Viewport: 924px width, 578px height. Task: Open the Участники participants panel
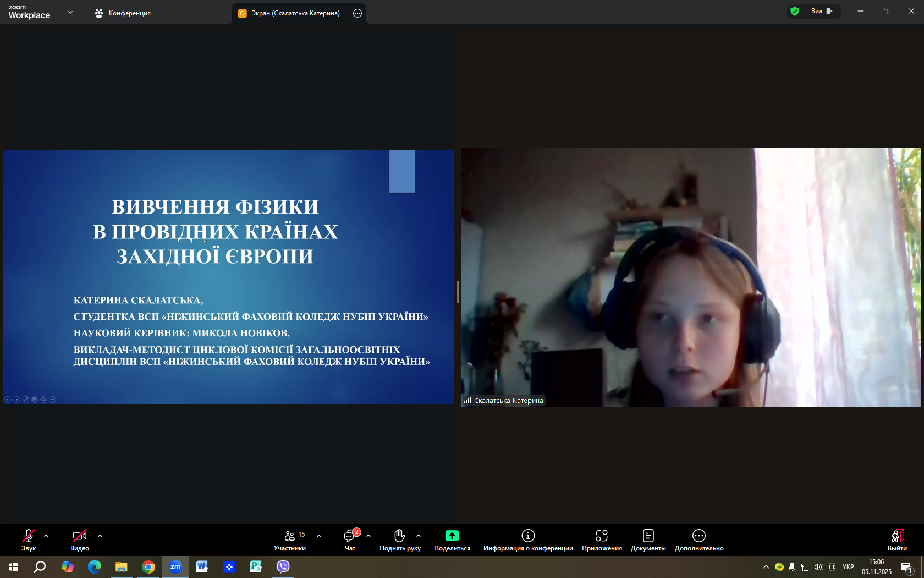coord(290,539)
